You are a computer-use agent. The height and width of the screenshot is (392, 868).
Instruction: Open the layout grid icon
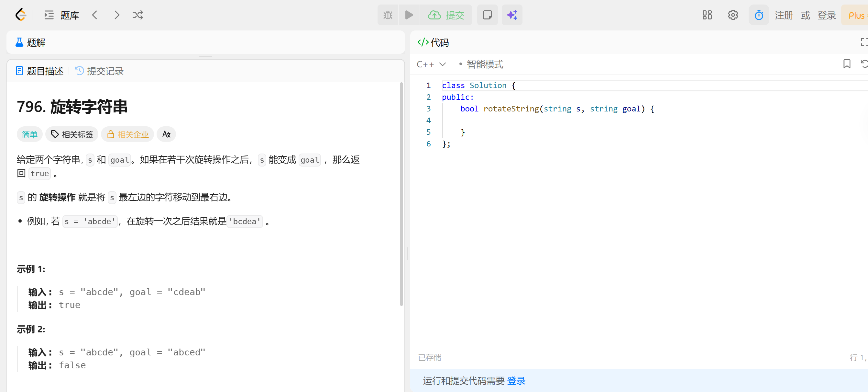pos(707,15)
